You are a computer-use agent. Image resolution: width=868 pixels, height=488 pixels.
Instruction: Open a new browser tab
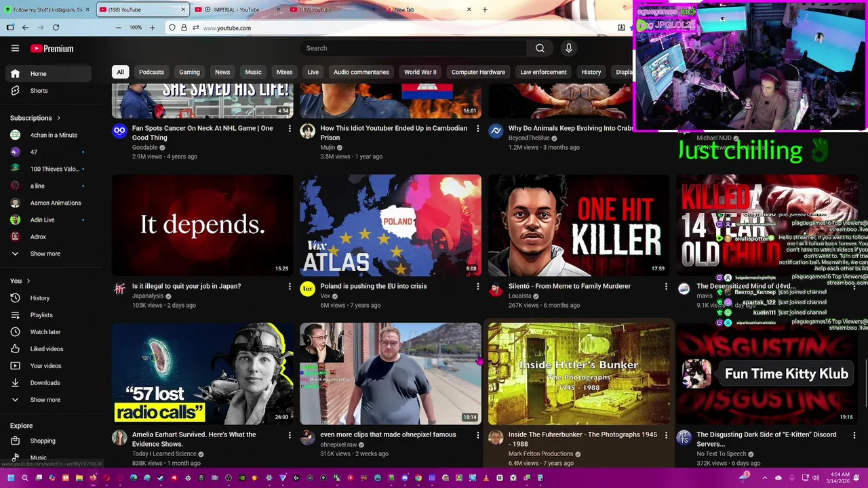click(484, 9)
